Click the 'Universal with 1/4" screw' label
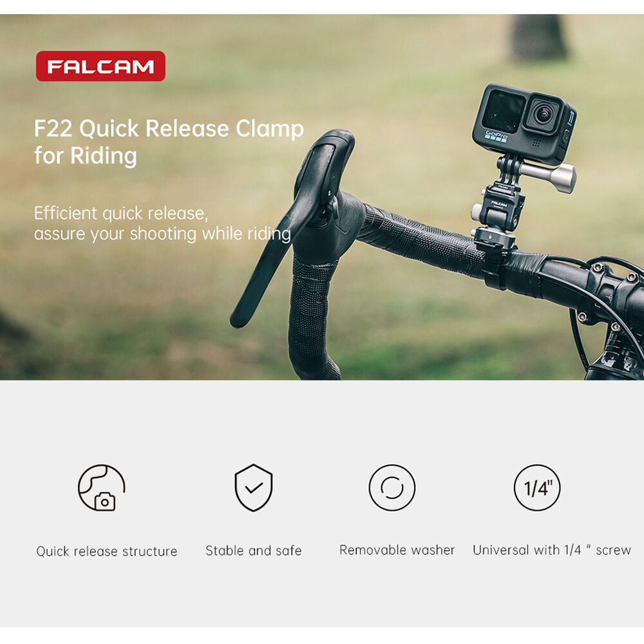 point(552,549)
